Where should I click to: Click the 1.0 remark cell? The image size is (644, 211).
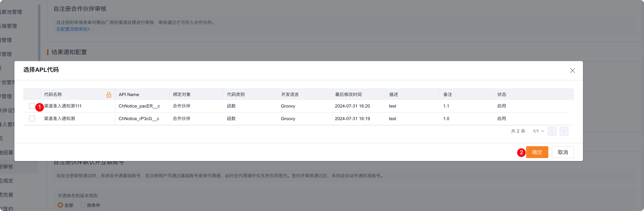click(x=446, y=118)
